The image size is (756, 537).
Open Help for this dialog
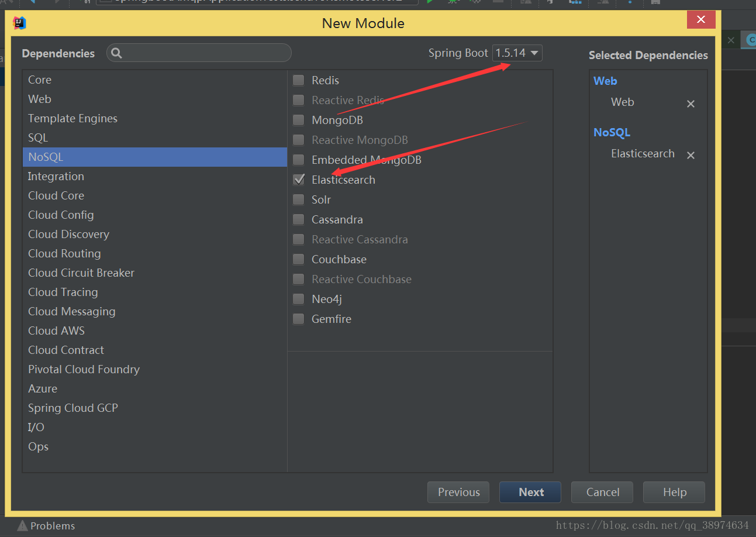674,492
